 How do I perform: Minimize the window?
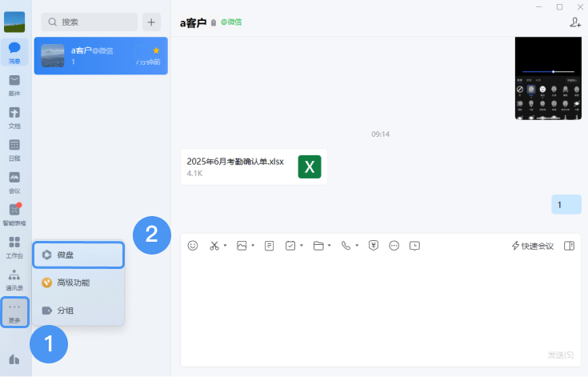(x=539, y=6)
